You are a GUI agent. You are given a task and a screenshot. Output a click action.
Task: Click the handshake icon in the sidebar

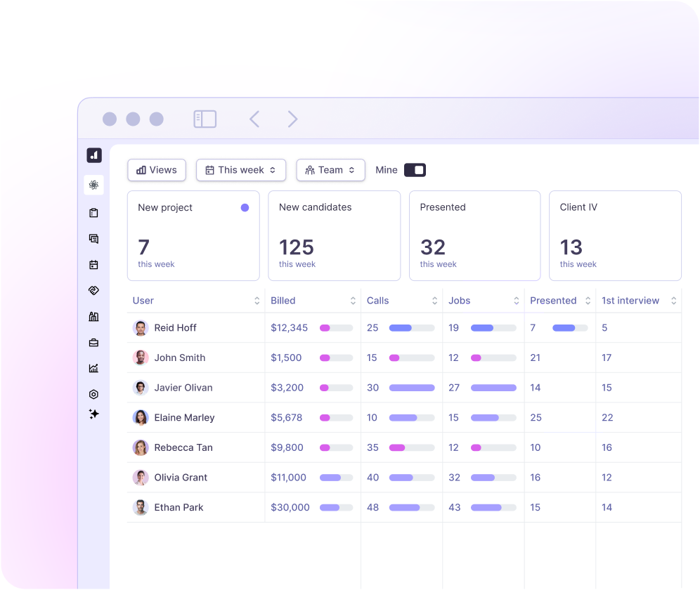coord(93,290)
